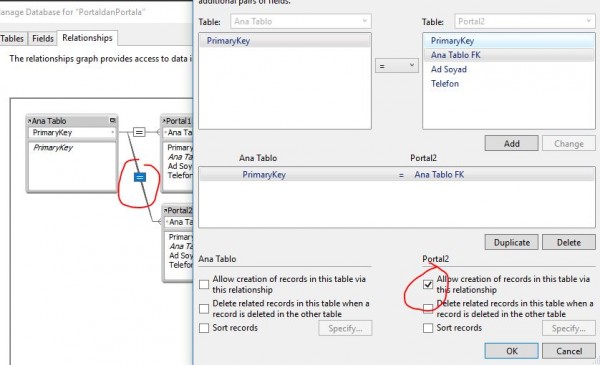Click the Portal1 table occurrence header
This screenshot has width=600, height=365.
pyautogui.click(x=178, y=121)
